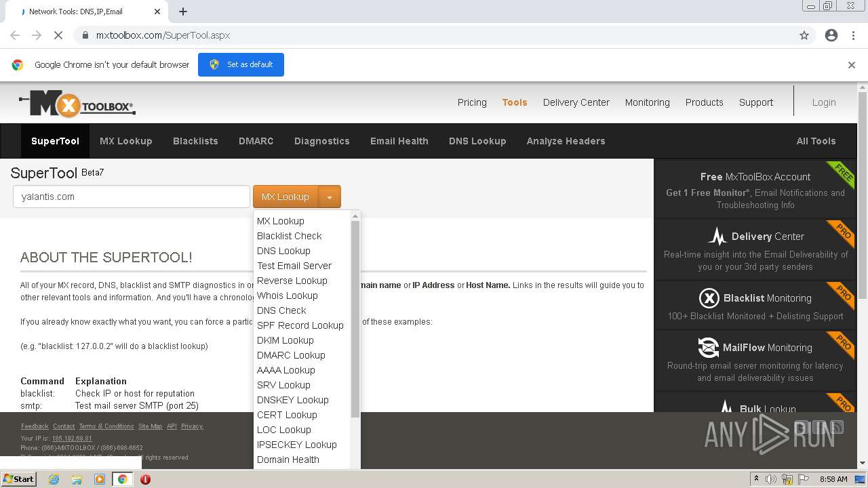Expand the lookup type dropdown arrow
Image resolution: width=868 pixels, height=488 pixels.
330,197
